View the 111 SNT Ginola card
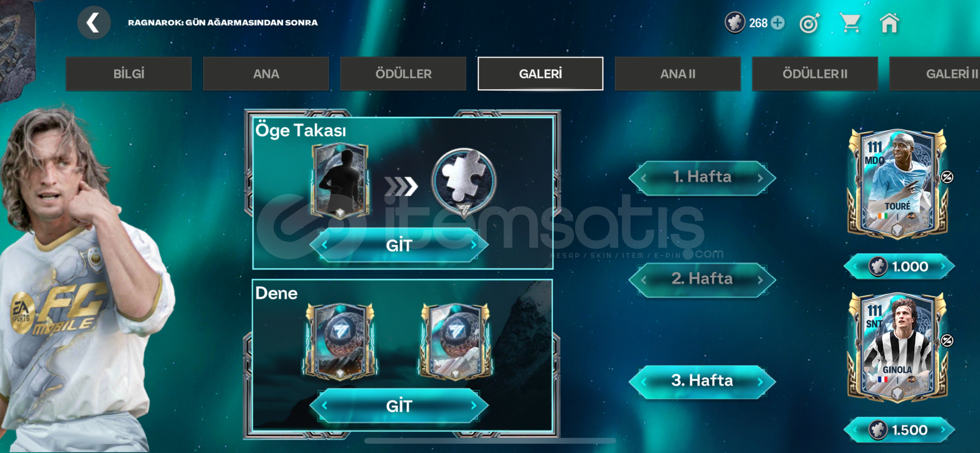The image size is (980, 453). [897, 347]
